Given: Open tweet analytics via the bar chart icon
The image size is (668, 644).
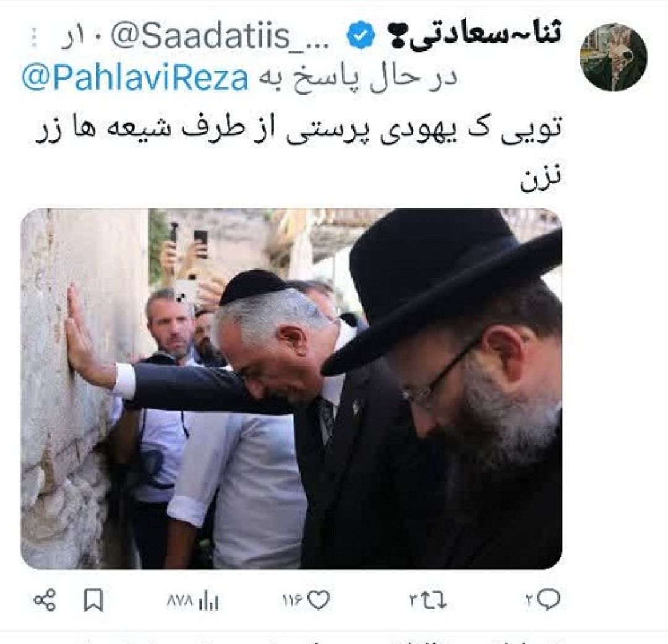Looking at the screenshot, I should [x=209, y=601].
